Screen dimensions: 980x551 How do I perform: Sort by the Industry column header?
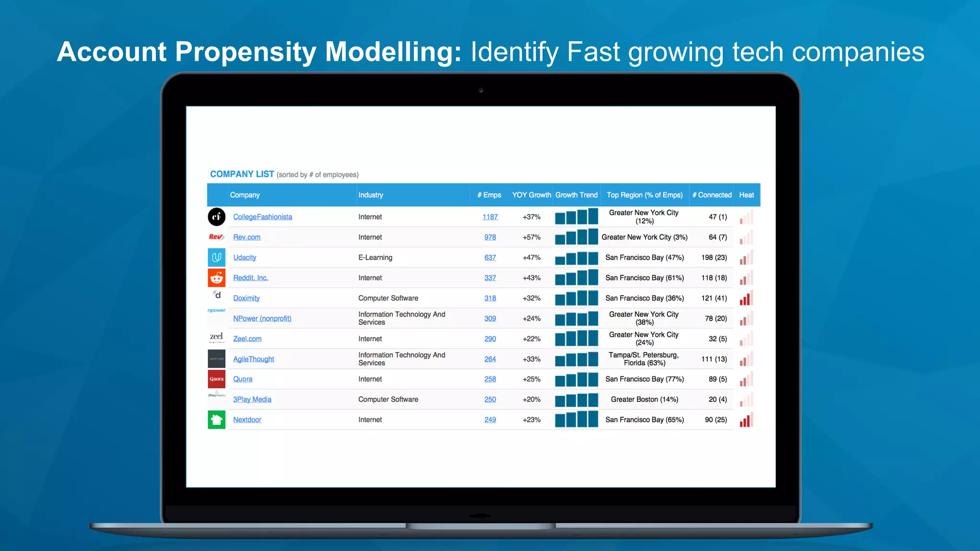click(370, 195)
